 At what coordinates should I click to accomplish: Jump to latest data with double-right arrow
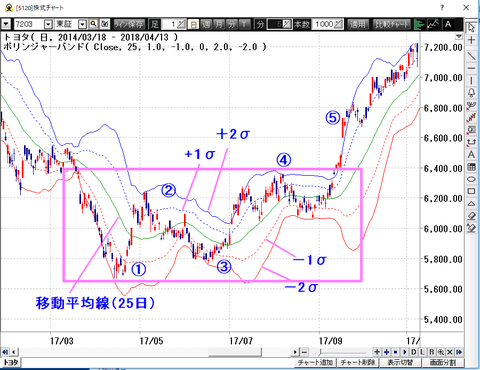point(459,352)
